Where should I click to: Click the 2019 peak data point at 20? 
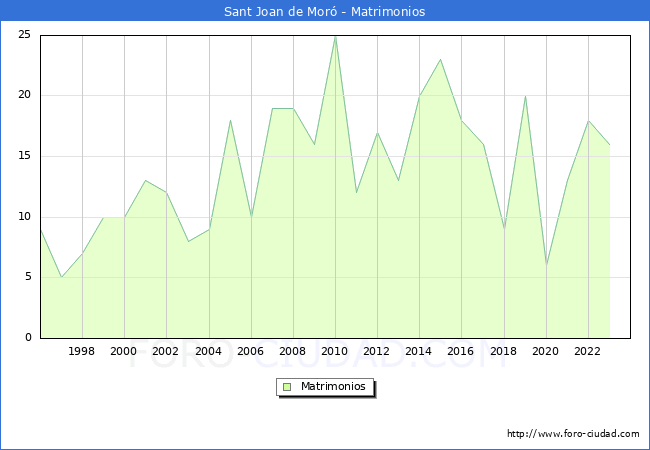click(525, 96)
